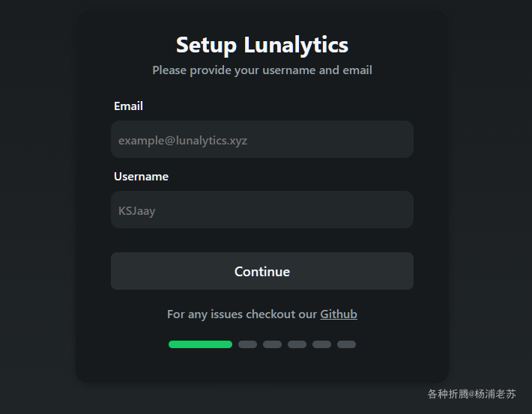Select the green active step indicator

(x=201, y=344)
